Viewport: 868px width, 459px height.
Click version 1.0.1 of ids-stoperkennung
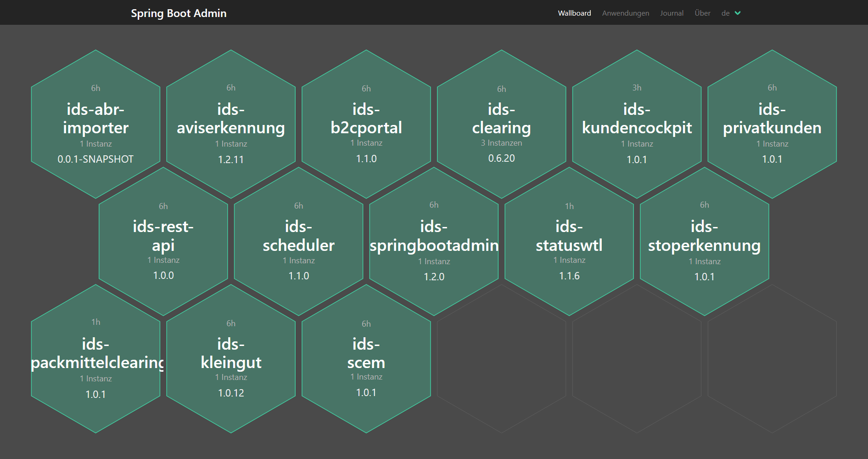tap(705, 277)
